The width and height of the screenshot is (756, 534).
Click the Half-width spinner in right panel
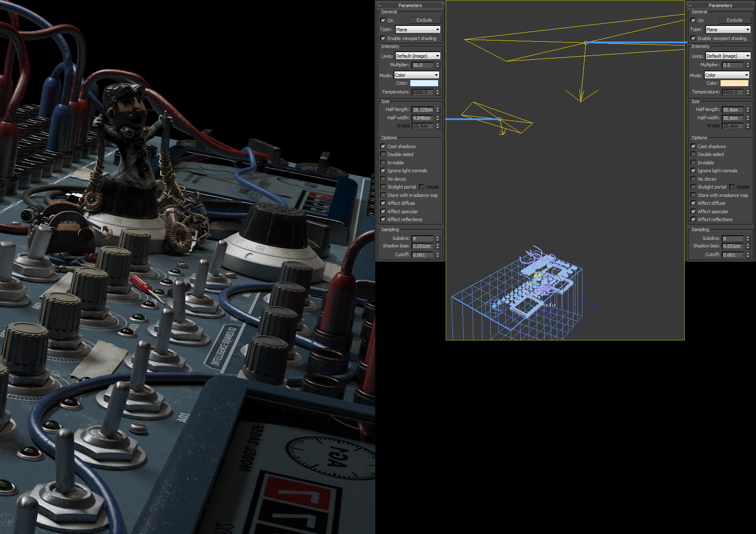click(748, 118)
